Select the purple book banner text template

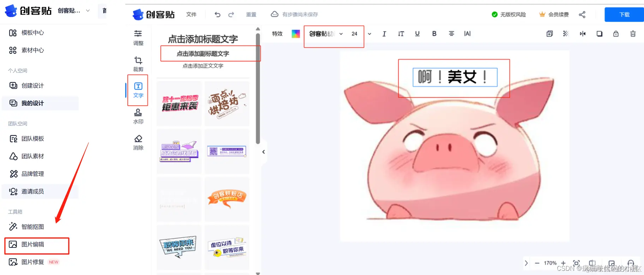[x=179, y=151]
